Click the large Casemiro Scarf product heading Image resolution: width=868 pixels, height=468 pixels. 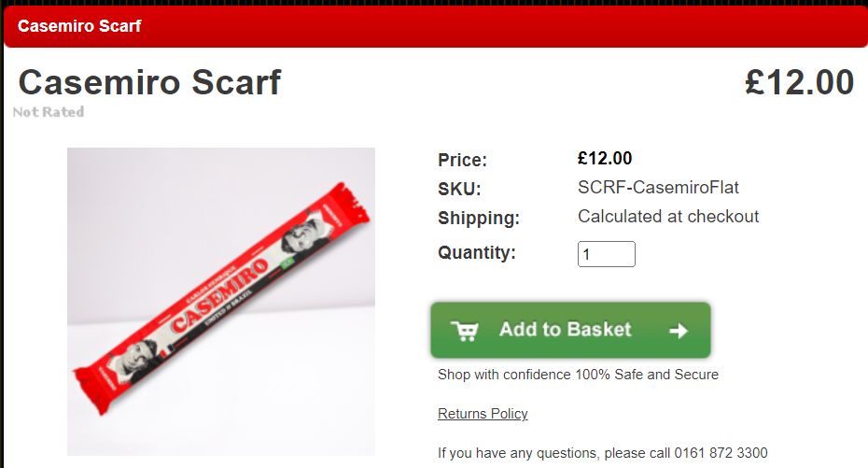pos(150,82)
